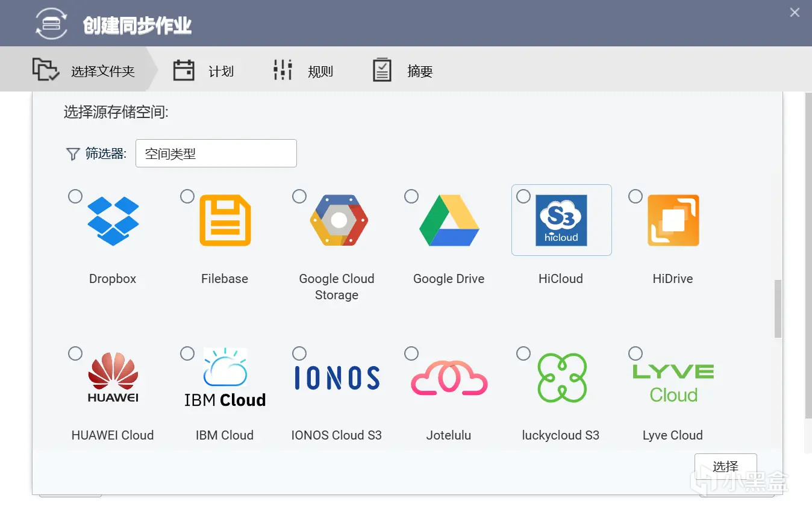Go to the 计划 step tab
The width and height of the screenshot is (812, 510).
coord(204,71)
